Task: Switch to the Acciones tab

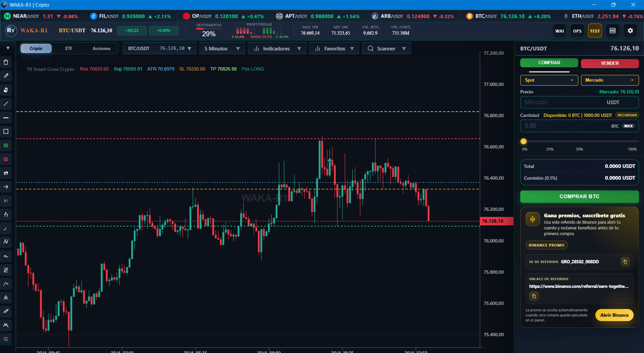Action: (101, 48)
